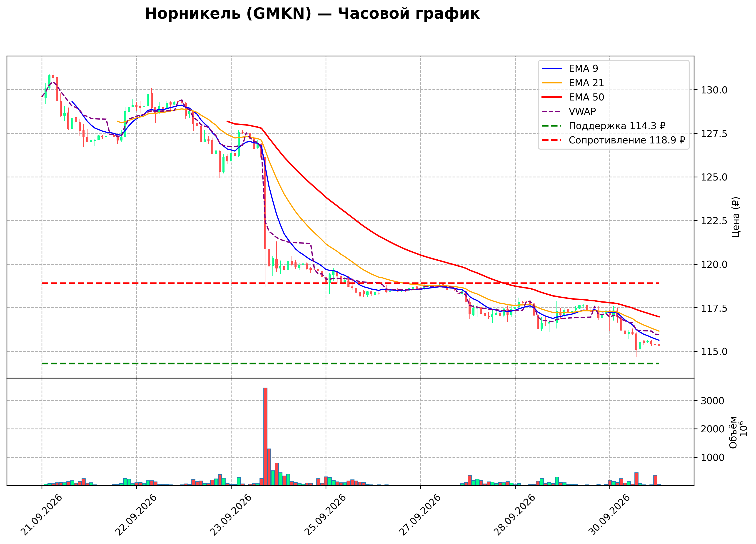Click the 3000 volume axis label
This screenshot has height=544, width=756.
coord(712,401)
